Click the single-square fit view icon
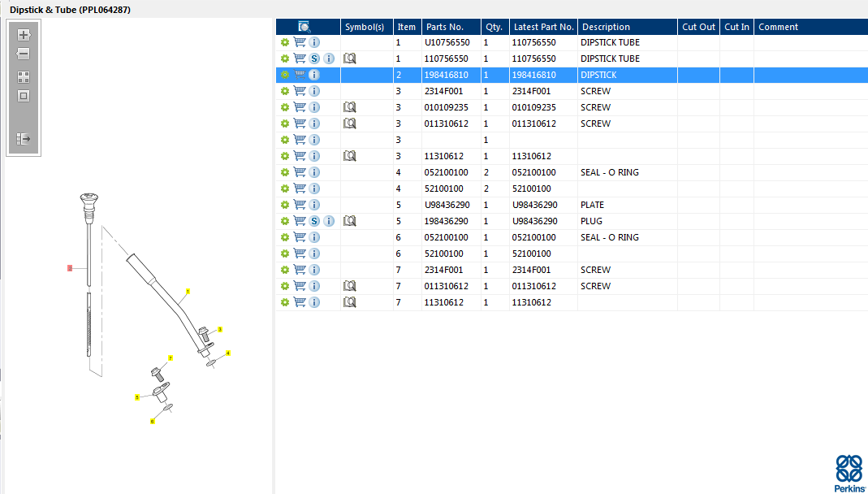This screenshot has width=868, height=494. (24, 96)
